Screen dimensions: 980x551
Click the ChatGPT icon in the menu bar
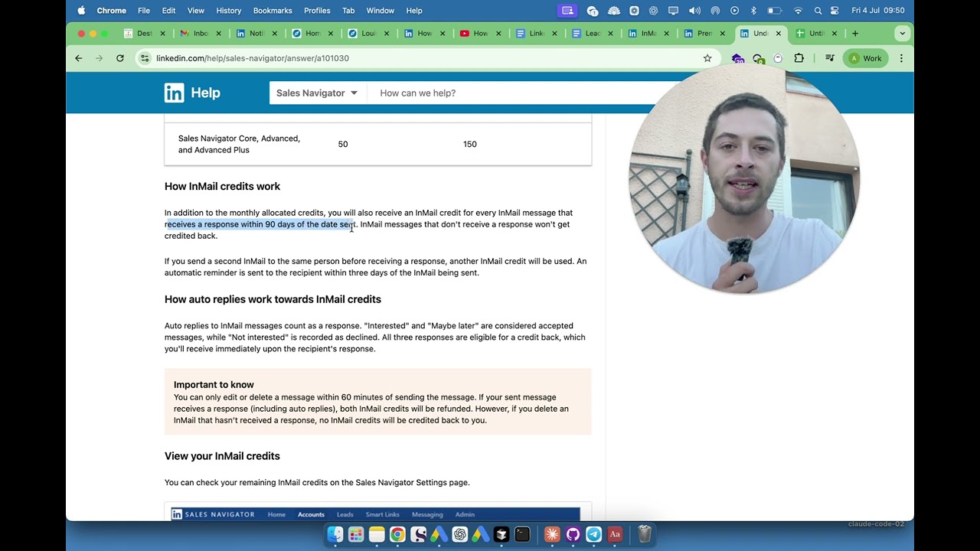pyautogui.click(x=653, y=11)
